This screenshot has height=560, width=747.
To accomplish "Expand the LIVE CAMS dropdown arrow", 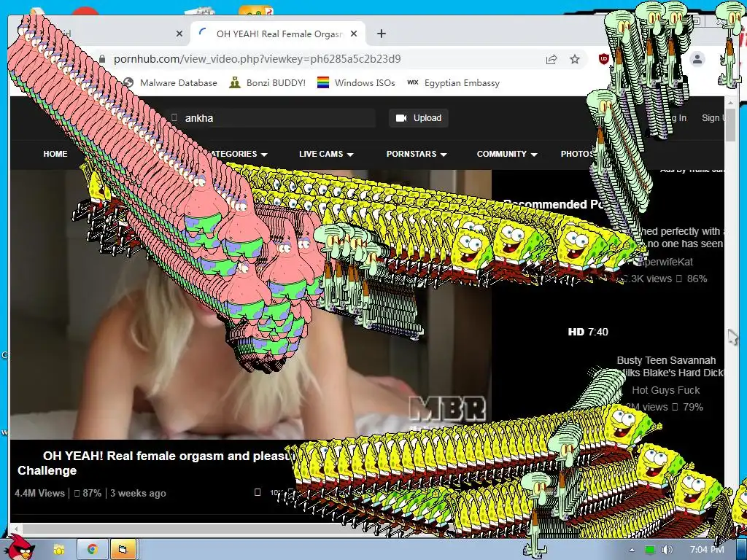I will click(350, 155).
